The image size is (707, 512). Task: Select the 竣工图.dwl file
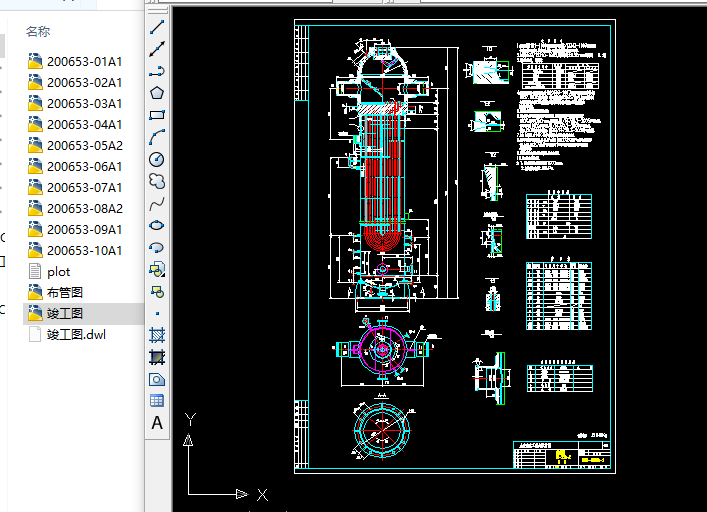[x=76, y=335]
